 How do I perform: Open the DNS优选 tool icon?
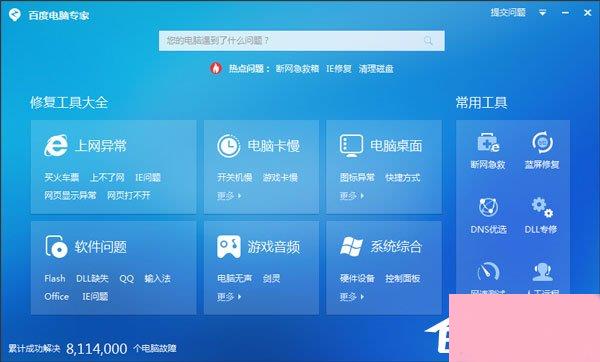coord(488,207)
